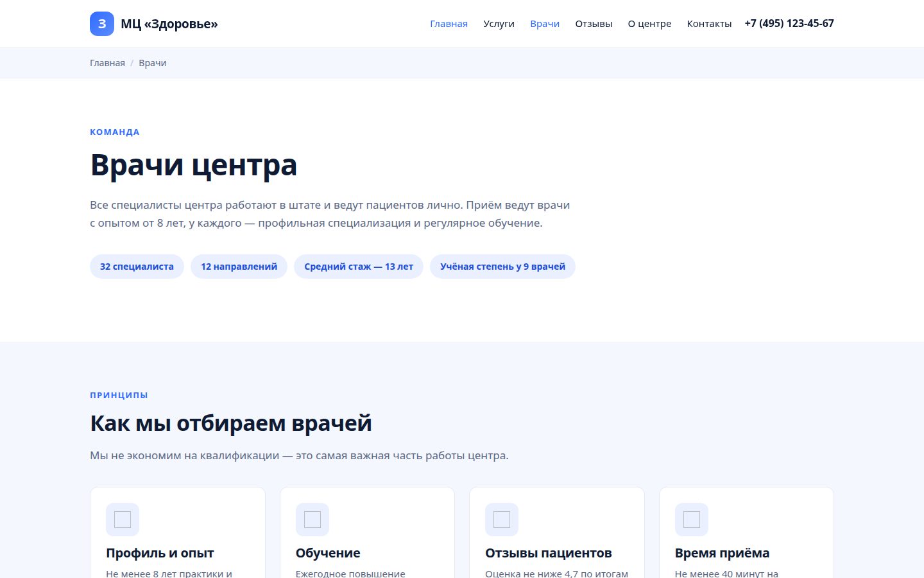This screenshot has width=924, height=578.
Task: Click the Главная breadcrumb link
Action: click(x=107, y=63)
